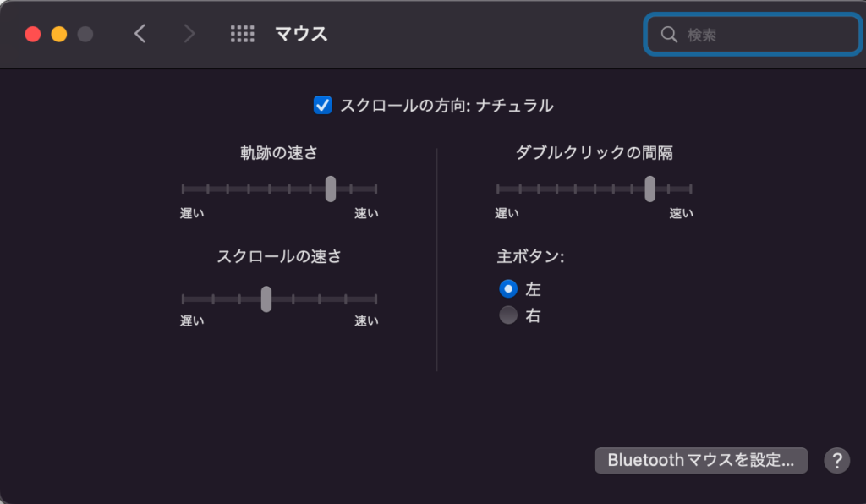Viewport: 866px width, 504px height.
Task: Click the スクロールの速さ slider handle
Action: [x=266, y=299]
